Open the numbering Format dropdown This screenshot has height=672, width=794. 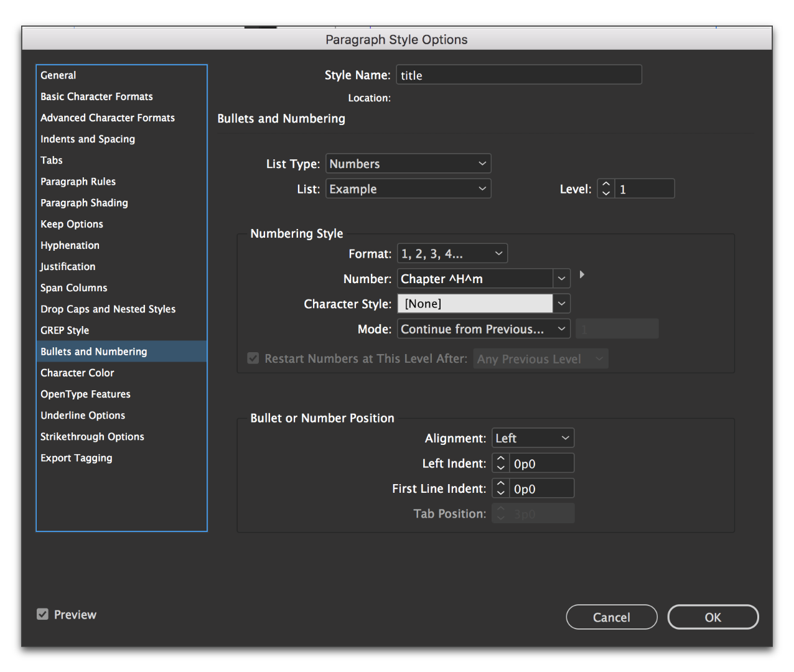coord(452,254)
